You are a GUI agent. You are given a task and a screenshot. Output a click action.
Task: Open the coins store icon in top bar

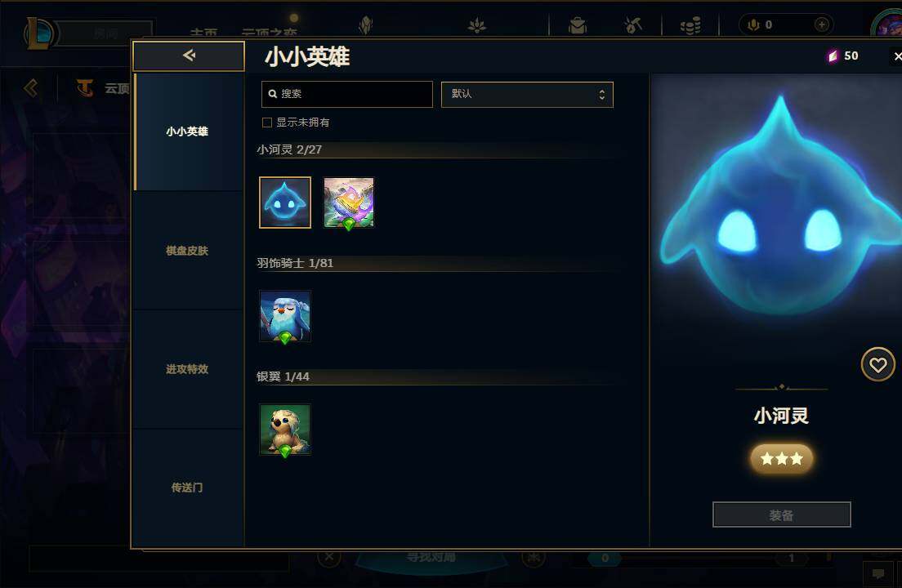[690, 25]
